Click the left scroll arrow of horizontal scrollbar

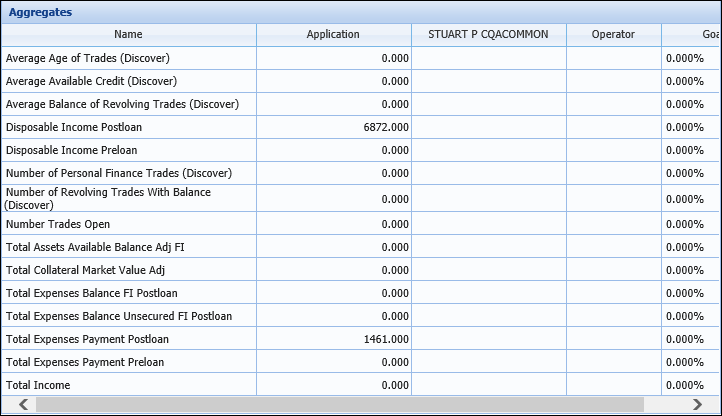tap(23, 404)
